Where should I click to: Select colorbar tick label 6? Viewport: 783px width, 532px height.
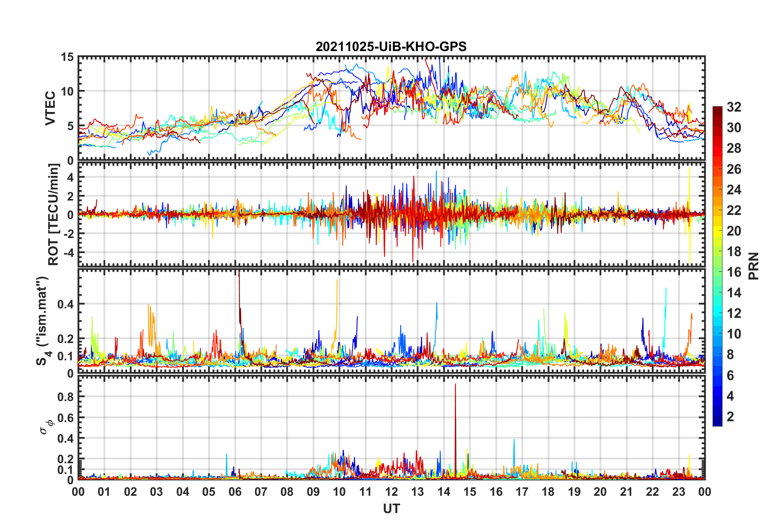[730, 375]
